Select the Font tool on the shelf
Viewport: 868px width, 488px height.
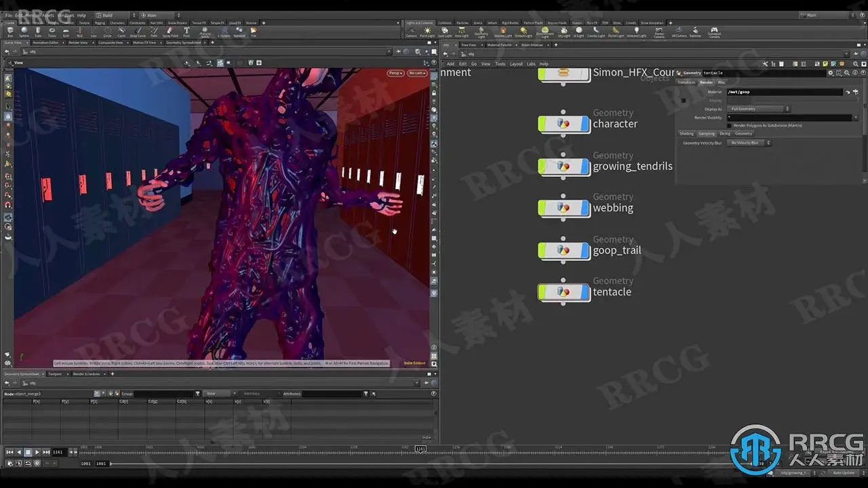coord(186,31)
